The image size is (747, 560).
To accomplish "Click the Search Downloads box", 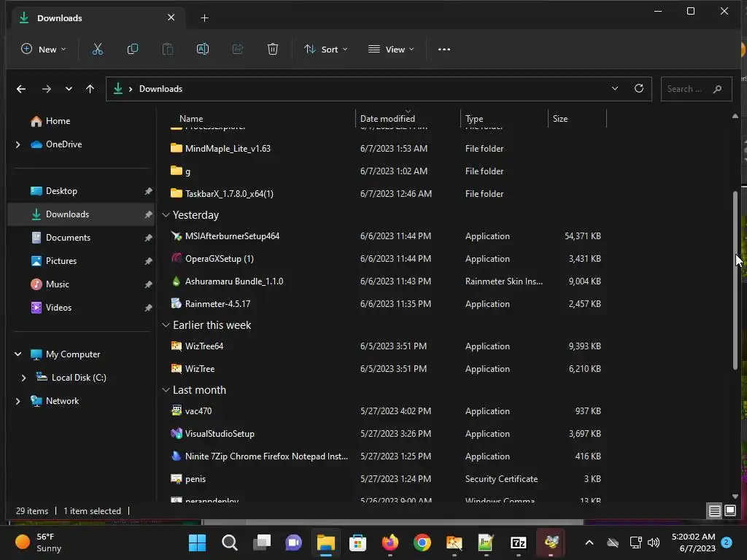I will [x=696, y=89].
